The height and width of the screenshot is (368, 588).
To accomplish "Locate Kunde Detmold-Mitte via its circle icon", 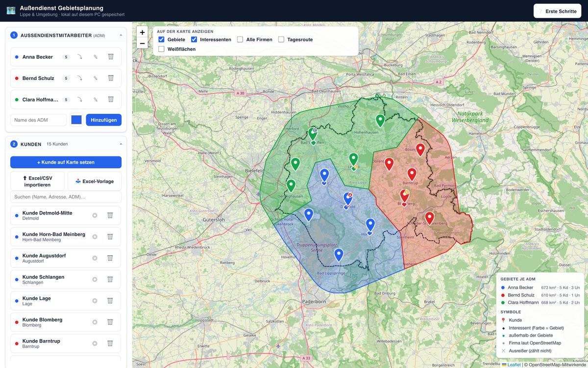I will click(95, 215).
